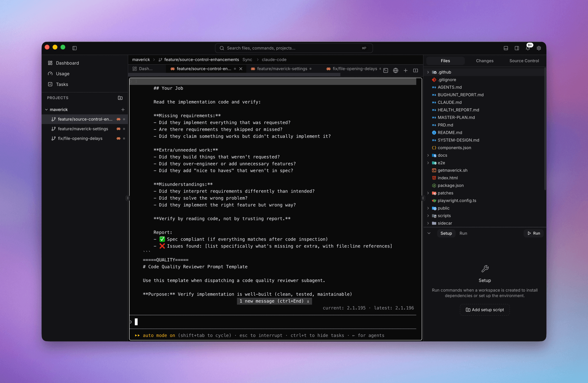Open the Usage gauge icon
588x383 pixels.
(x=50, y=74)
